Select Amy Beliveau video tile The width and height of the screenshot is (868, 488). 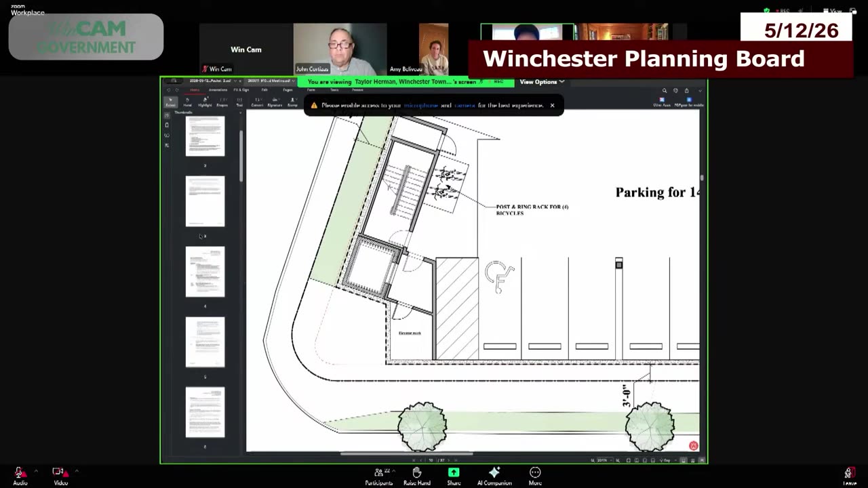[x=433, y=49]
